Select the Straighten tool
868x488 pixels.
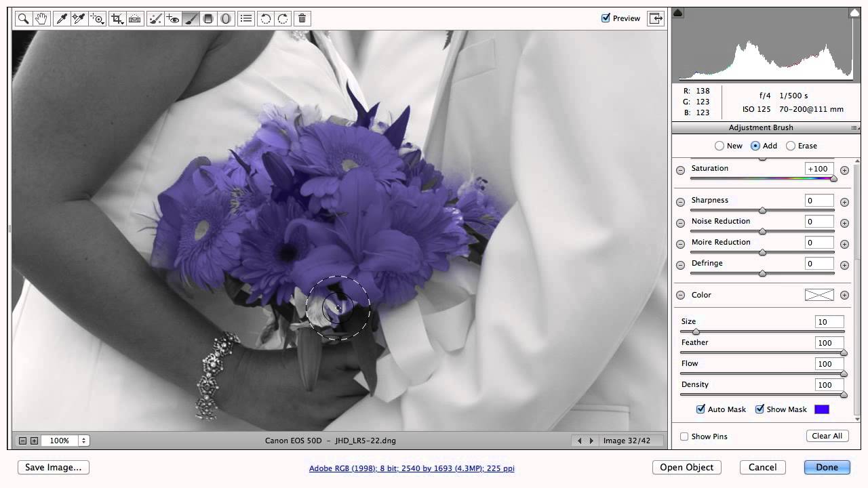click(x=135, y=19)
